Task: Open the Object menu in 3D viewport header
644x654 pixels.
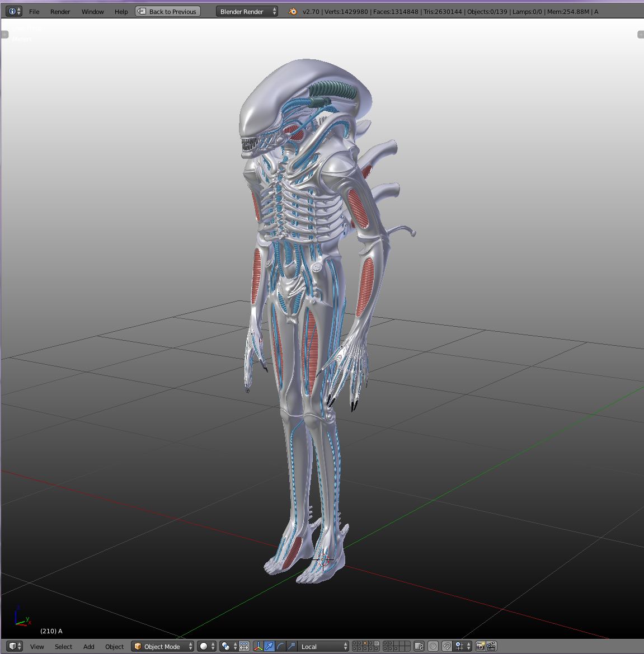Action: [114, 647]
